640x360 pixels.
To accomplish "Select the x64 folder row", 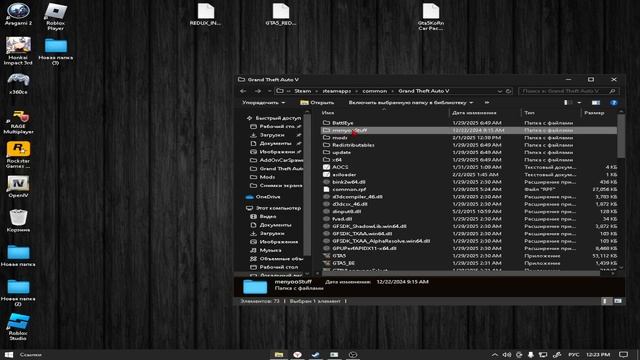I will pyautogui.click(x=469, y=160).
